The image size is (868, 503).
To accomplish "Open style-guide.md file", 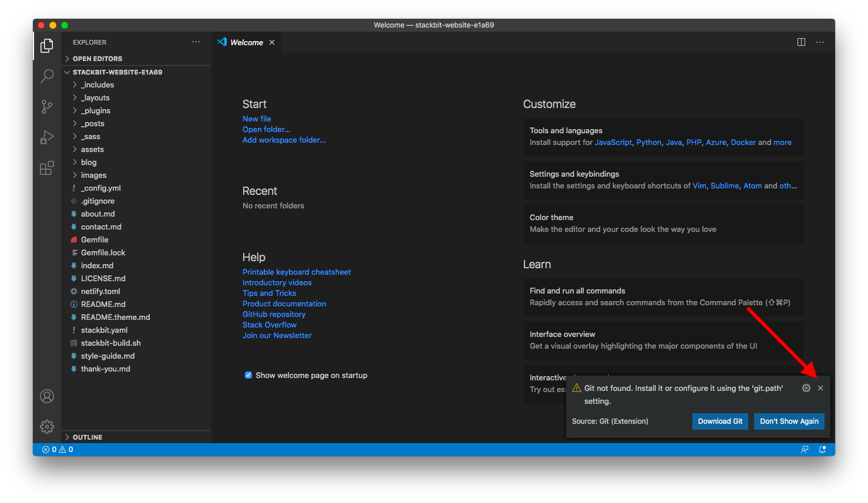I will tap(136, 356).
